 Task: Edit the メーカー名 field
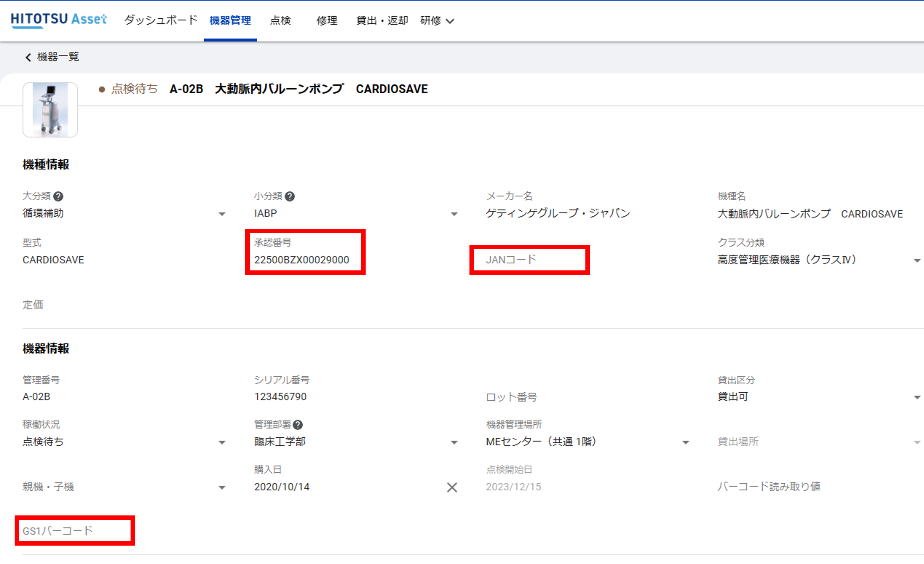click(588, 214)
